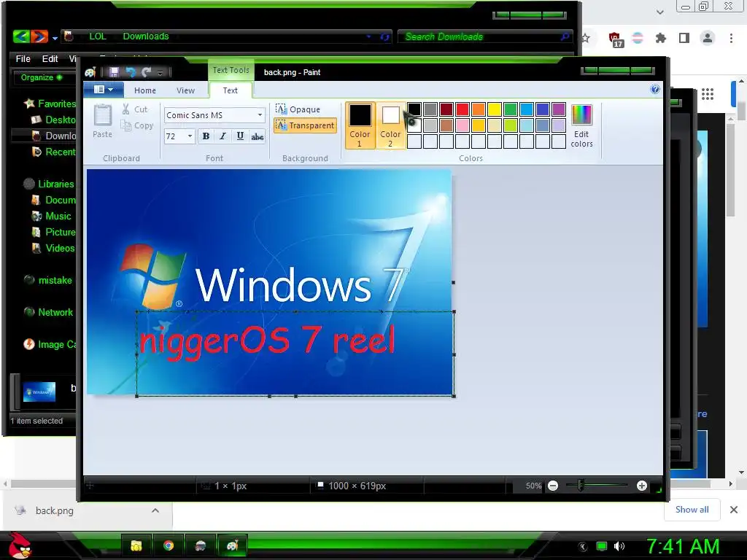
Task: Undo the last action in Paint
Action: 131,72
